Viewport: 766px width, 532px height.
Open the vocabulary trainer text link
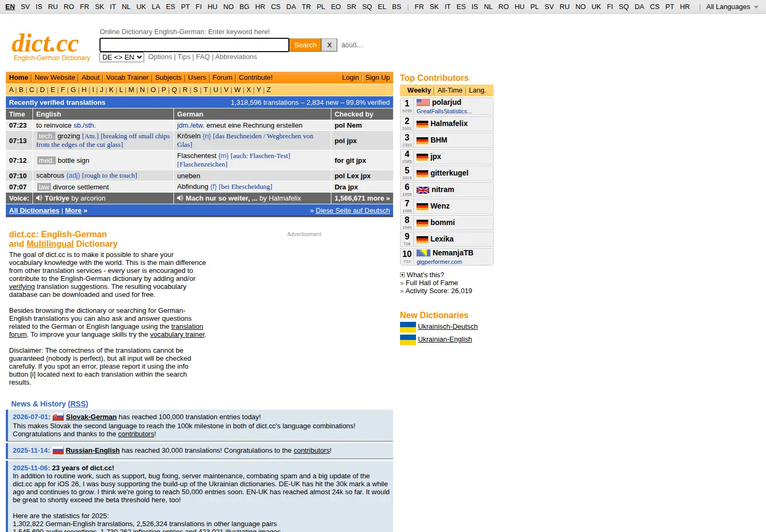(177, 335)
